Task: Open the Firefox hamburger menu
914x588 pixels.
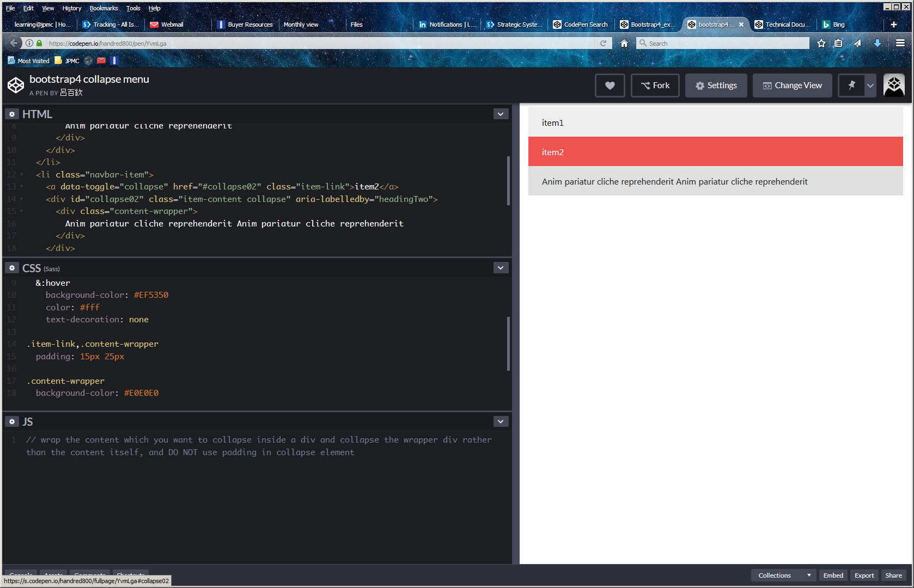Action: click(x=900, y=43)
